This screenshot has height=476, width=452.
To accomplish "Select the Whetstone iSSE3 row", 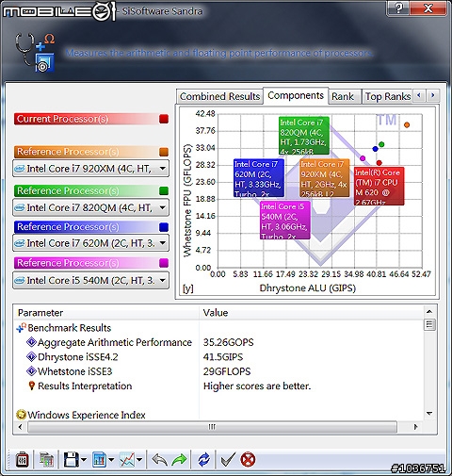I will pyautogui.click(x=70, y=371).
